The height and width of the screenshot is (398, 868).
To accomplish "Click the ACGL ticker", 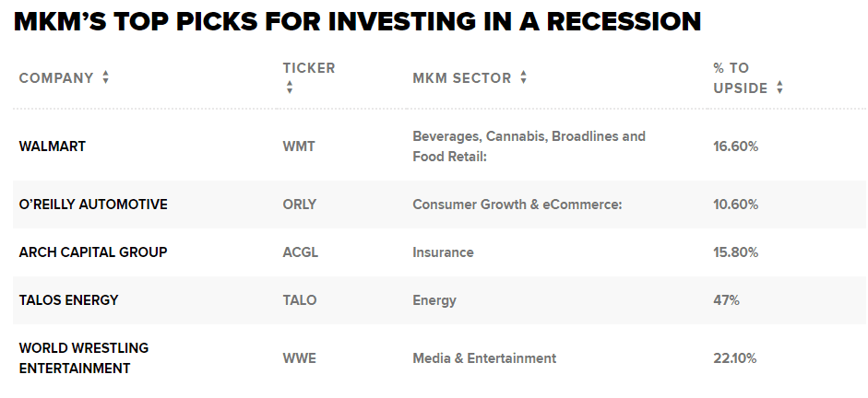I will (x=301, y=252).
